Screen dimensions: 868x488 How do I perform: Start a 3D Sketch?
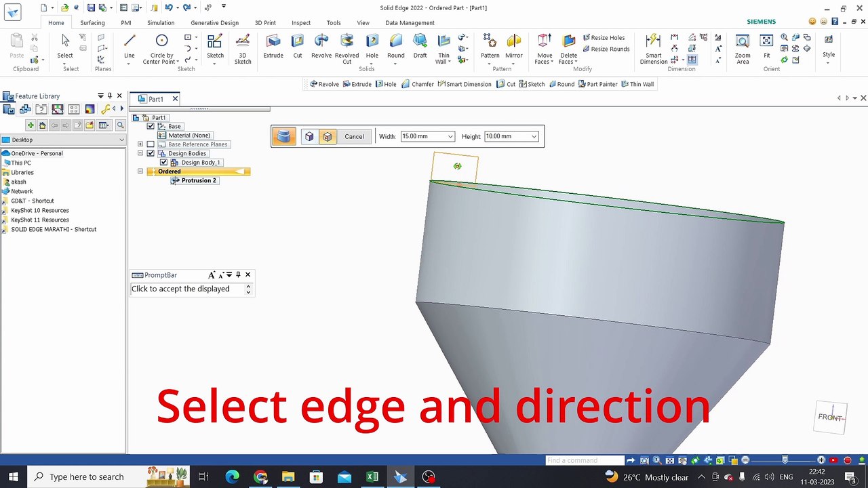243,49
